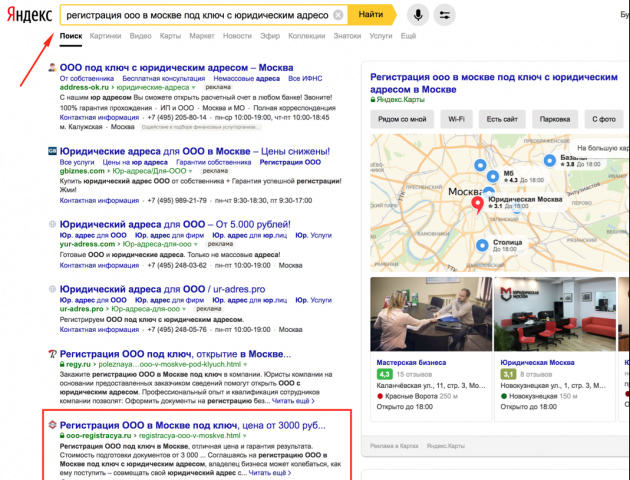Open the цена от 3000 руб result title
The height and width of the screenshot is (480, 630).
[192, 425]
